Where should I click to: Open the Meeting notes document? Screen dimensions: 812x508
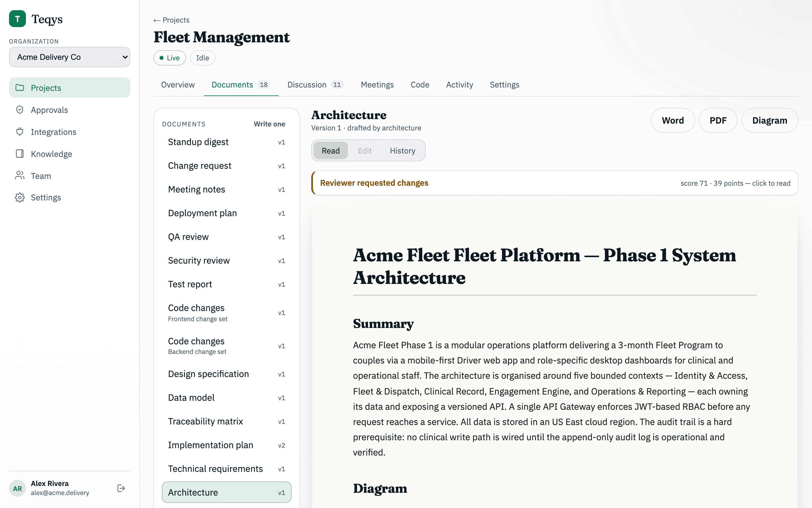click(226, 189)
